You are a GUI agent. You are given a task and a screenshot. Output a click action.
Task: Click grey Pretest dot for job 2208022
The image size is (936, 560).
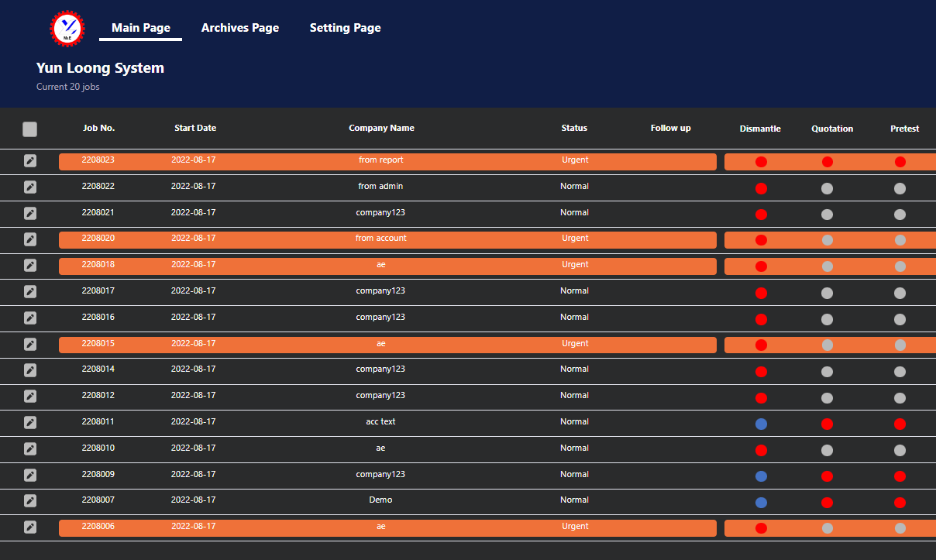(900, 188)
